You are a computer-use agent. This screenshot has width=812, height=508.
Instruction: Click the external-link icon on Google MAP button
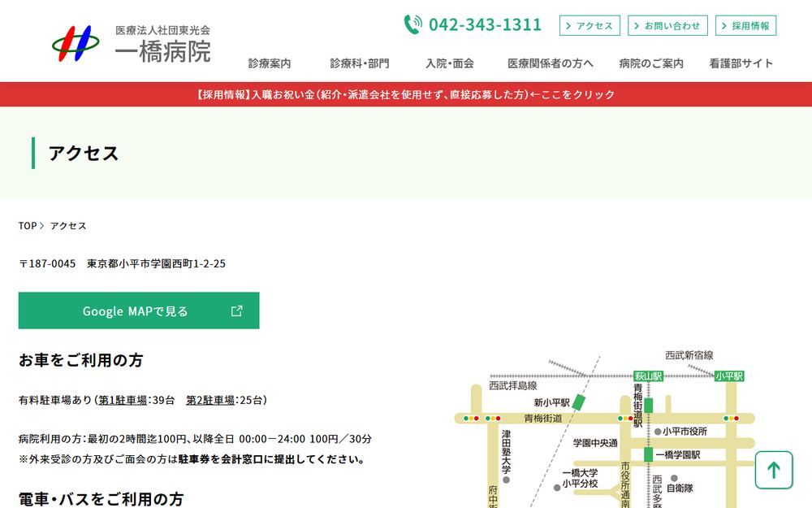236,310
